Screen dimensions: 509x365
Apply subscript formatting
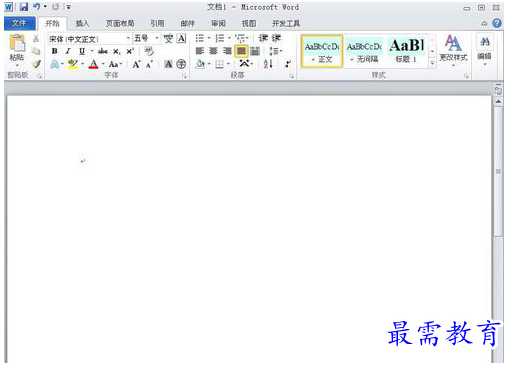point(116,52)
